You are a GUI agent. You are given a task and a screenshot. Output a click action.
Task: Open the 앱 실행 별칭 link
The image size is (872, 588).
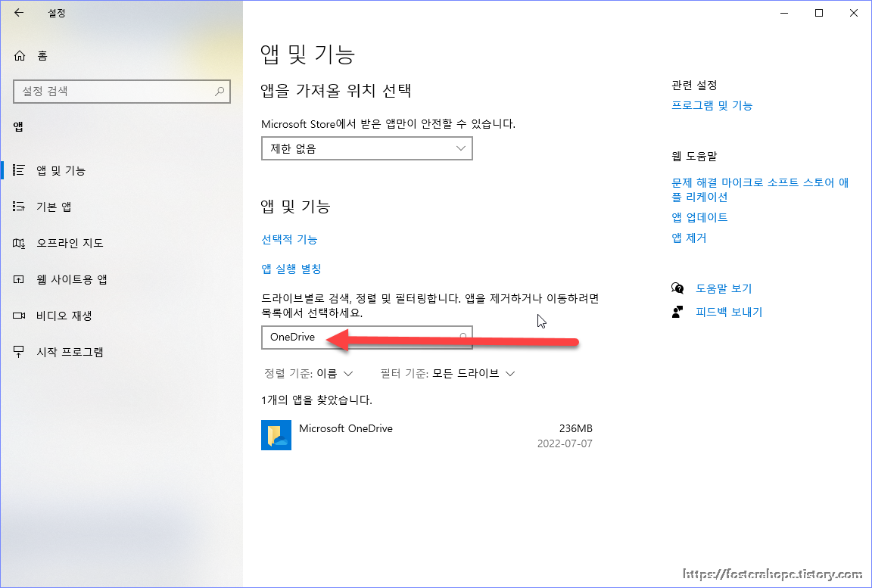(x=291, y=269)
